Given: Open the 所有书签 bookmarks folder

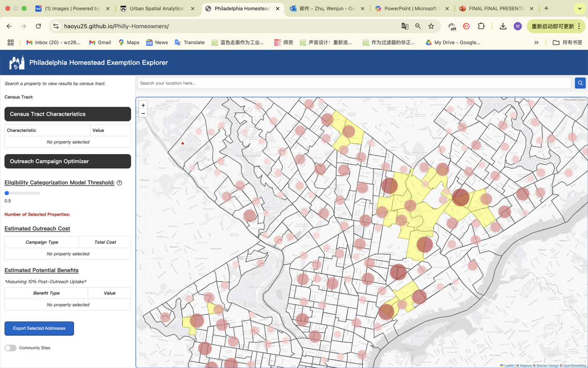Looking at the screenshot, I should [x=567, y=42].
